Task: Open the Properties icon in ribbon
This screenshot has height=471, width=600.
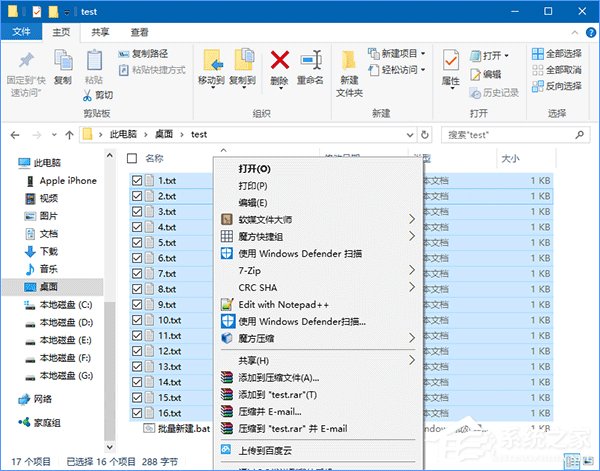Action: pyautogui.click(x=451, y=66)
